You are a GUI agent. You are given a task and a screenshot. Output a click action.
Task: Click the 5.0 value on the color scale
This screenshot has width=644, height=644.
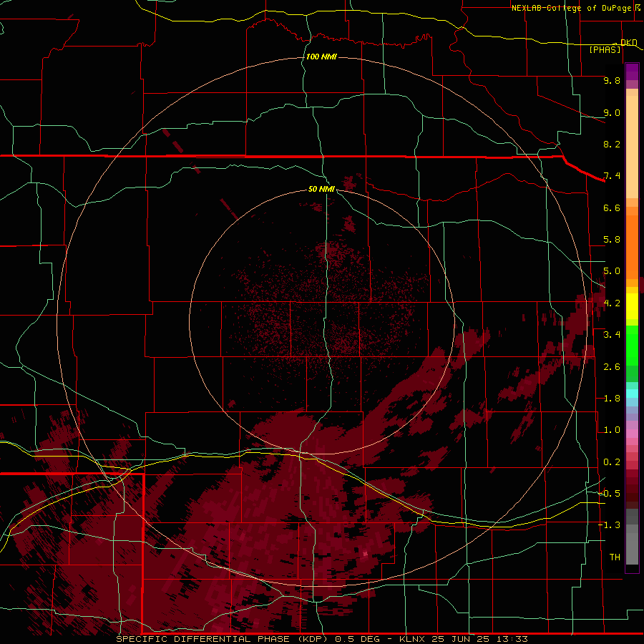point(612,271)
